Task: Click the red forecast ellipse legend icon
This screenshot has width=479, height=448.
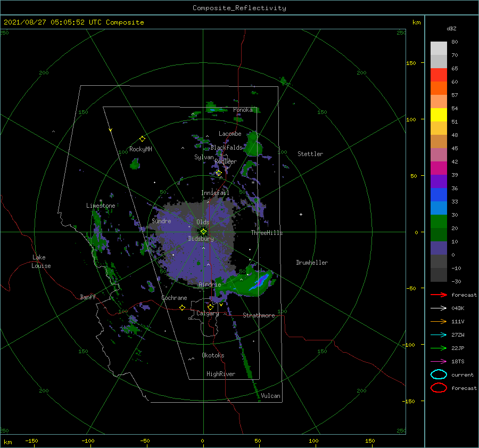Action: [439, 388]
